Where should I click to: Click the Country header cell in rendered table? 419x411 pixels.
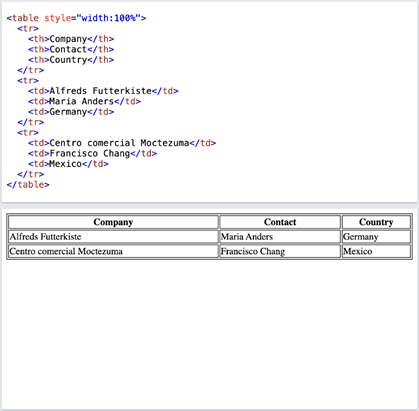tap(376, 222)
